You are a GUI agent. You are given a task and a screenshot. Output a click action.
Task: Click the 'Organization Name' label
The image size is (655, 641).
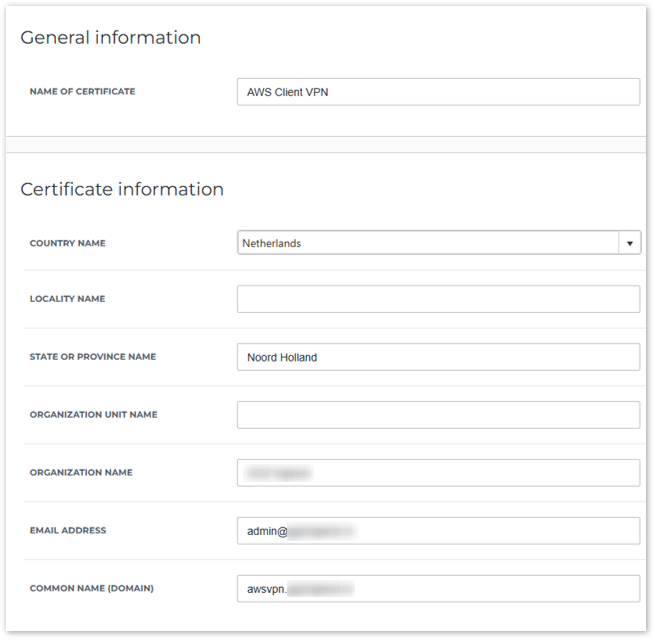81,473
